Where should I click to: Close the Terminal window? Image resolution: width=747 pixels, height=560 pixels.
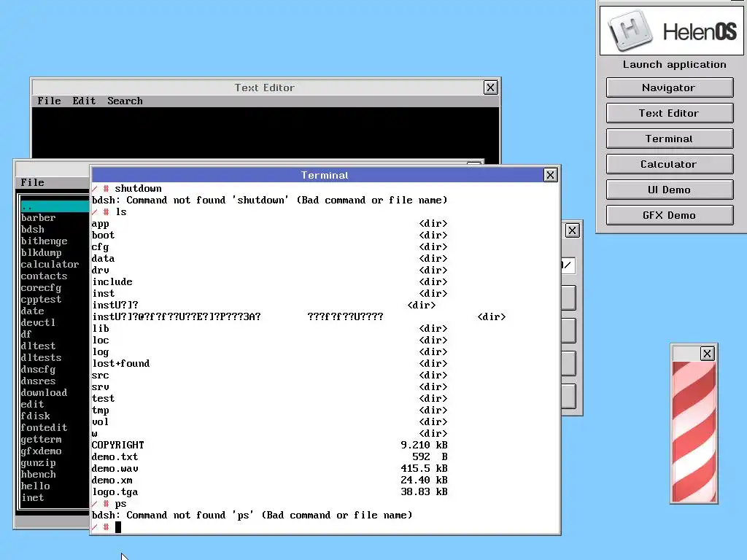click(x=550, y=175)
